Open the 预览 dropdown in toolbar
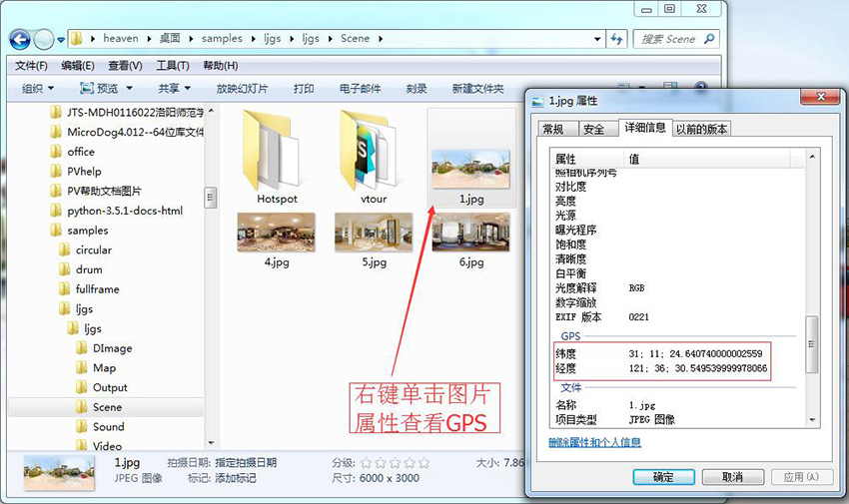The image size is (849, 504). click(104, 89)
